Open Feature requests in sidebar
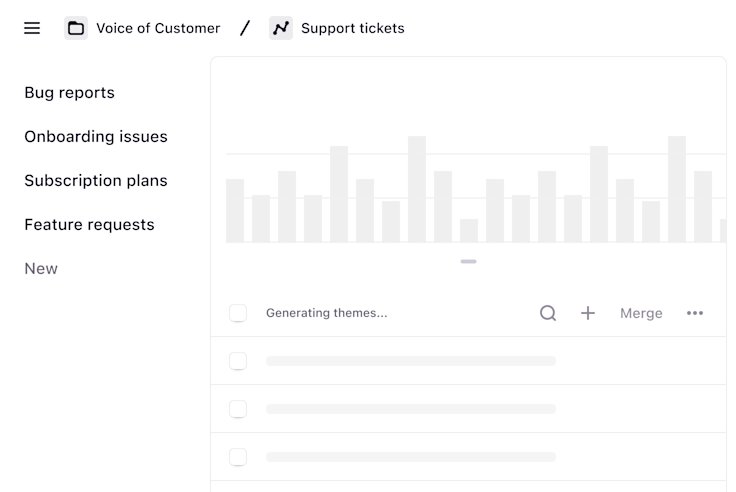 coord(89,225)
